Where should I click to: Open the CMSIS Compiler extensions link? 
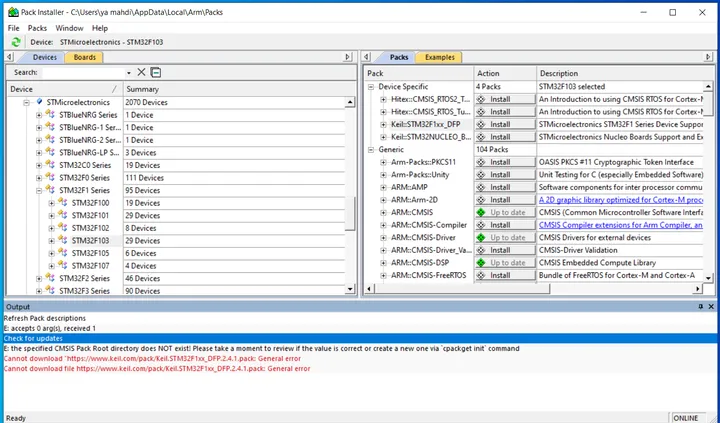620,225
